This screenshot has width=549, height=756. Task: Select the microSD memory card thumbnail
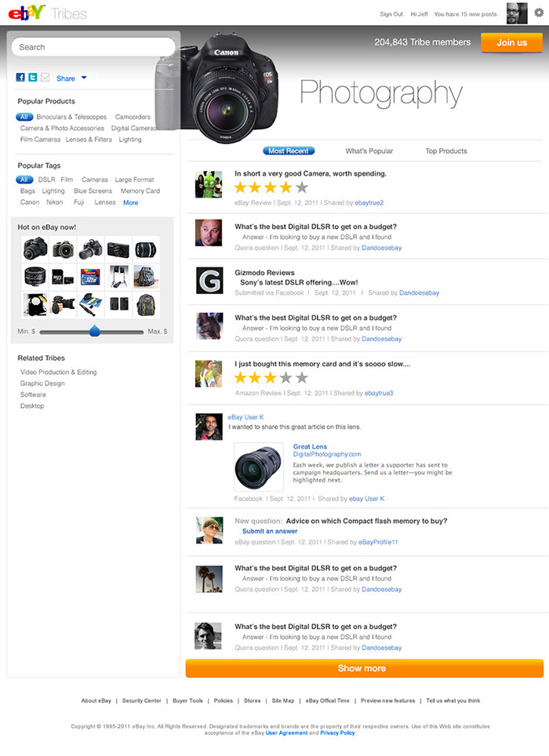tap(63, 278)
